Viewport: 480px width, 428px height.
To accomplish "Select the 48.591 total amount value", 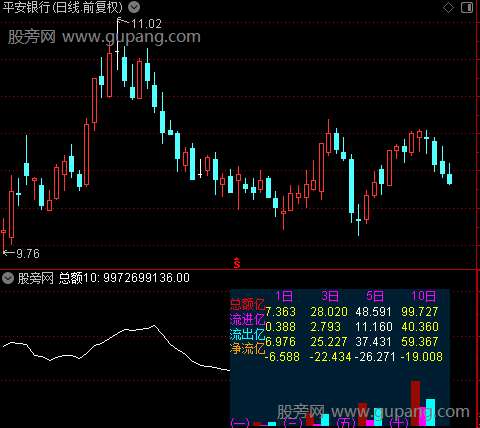I will 374,312.
